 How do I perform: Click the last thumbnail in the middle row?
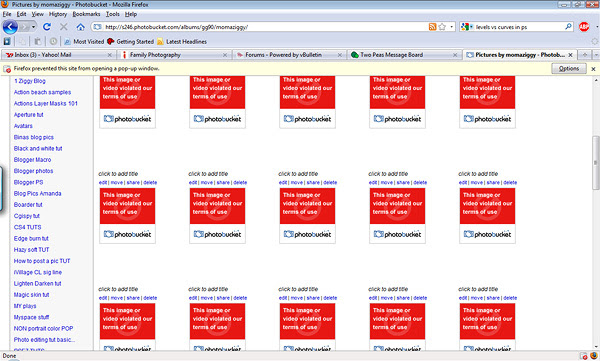(x=488, y=216)
